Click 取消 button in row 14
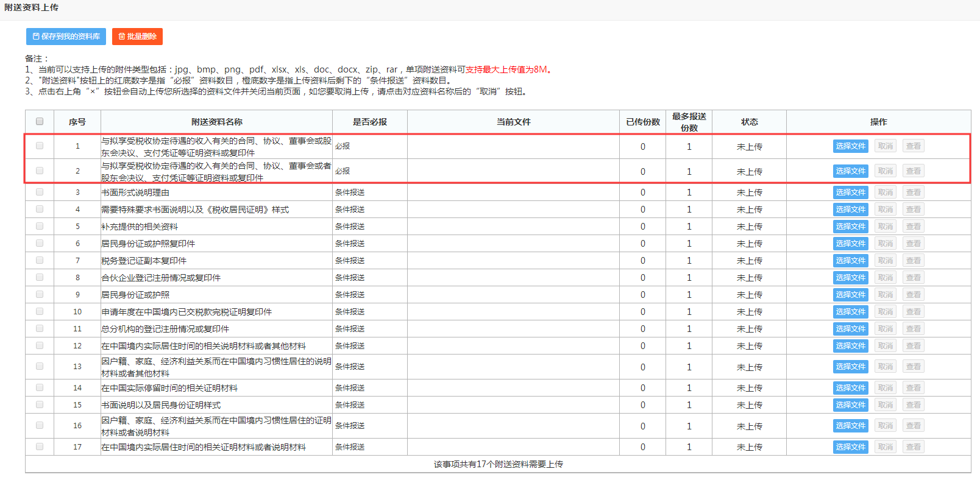980x480 pixels. click(x=886, y=388)
